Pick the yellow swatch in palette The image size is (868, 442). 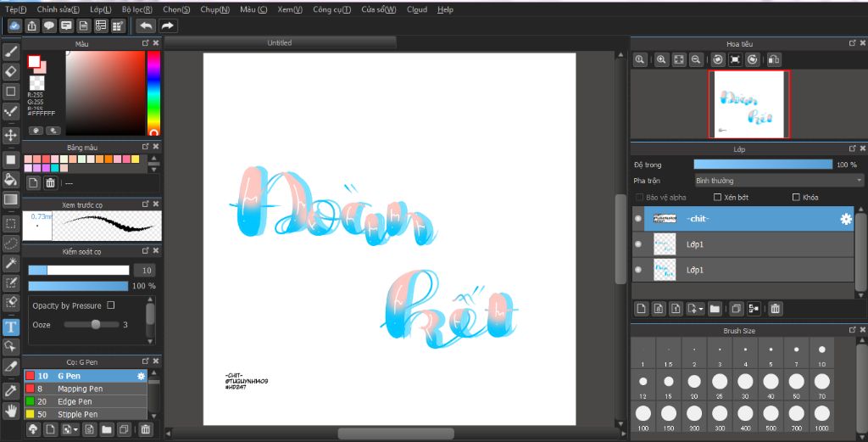click(135, 159)
